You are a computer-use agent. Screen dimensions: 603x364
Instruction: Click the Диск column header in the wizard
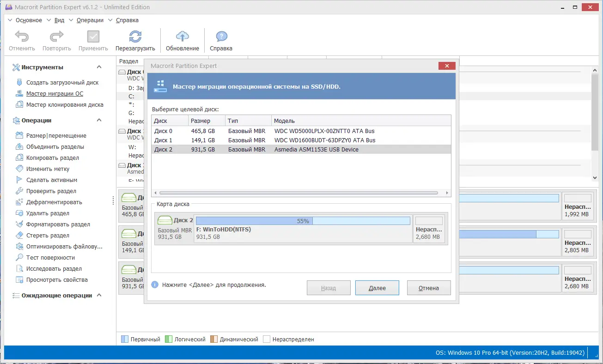click(x=170, y=121)
